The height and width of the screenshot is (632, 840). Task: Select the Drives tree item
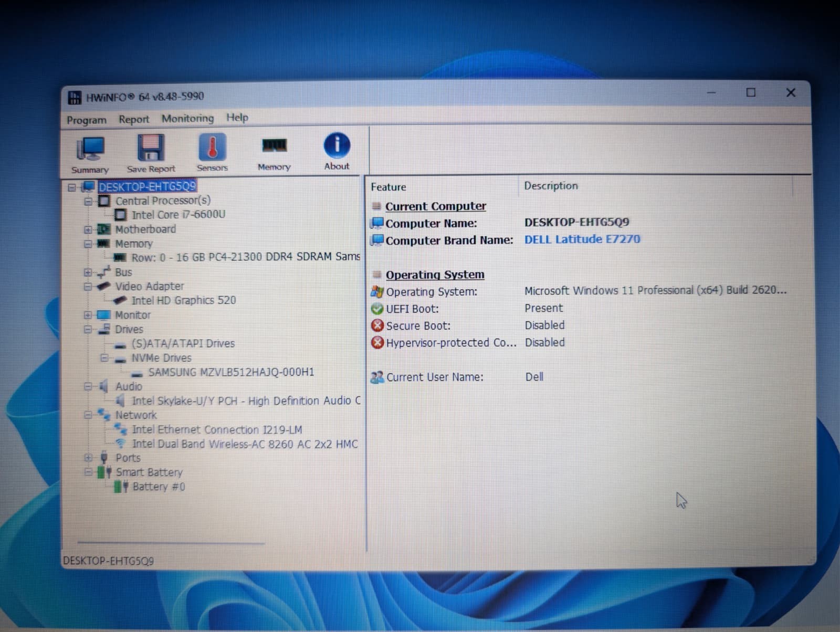129,329
